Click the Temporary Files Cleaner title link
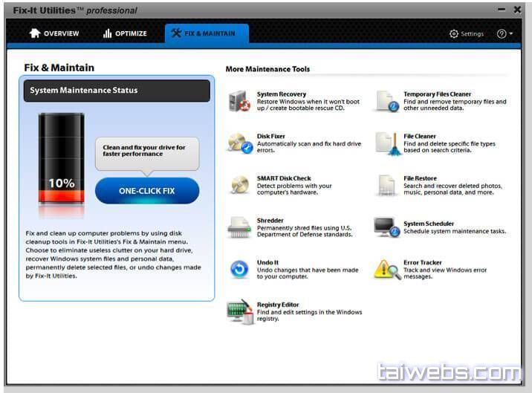Viewport: 532px width, 393px height. click(x=447, y=94)
